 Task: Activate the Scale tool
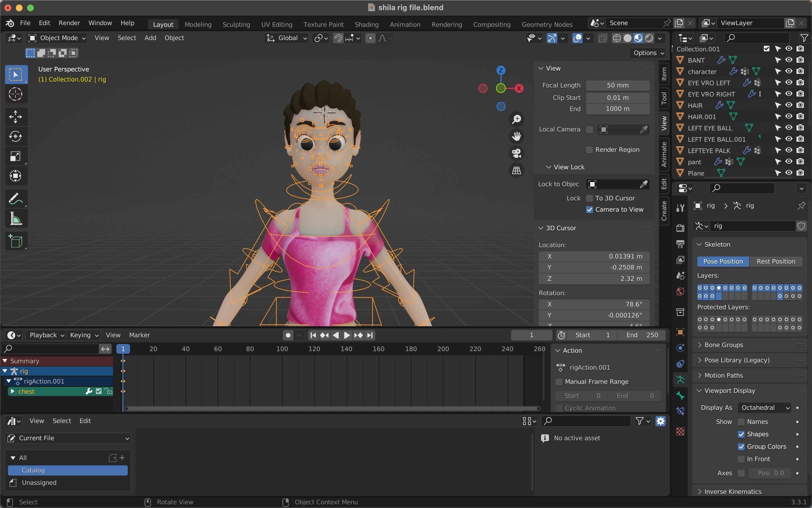point(16,156)
